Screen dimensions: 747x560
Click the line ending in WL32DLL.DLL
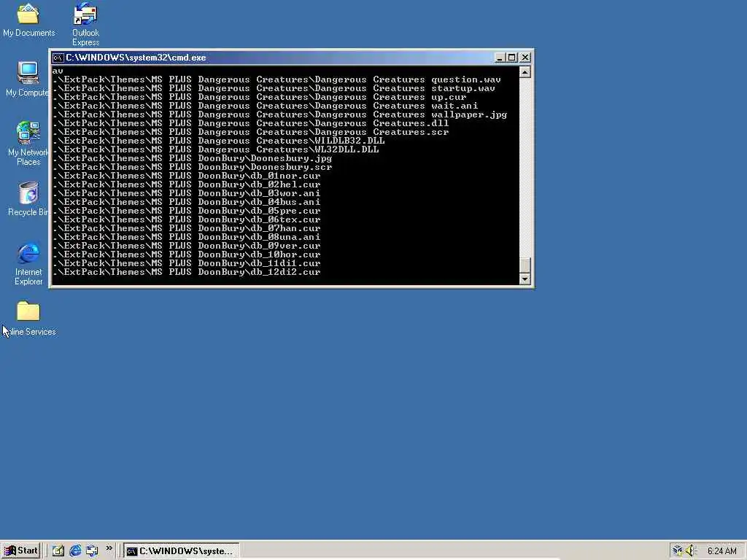pyautogui.click(x=216, y=149)
